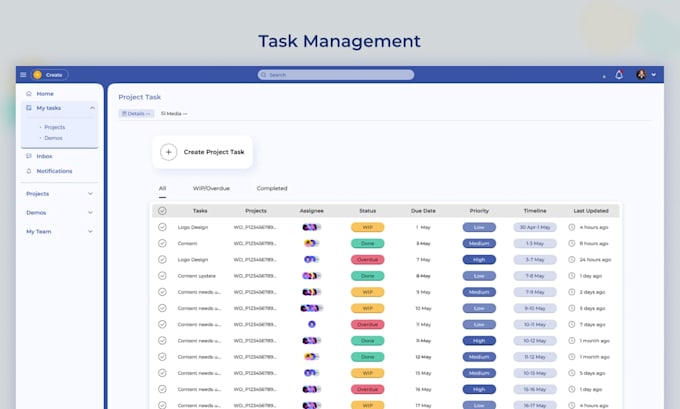Screen dimensions: 680x409
Task: Check the Content task due 3 May
Action: pos(162,243)
